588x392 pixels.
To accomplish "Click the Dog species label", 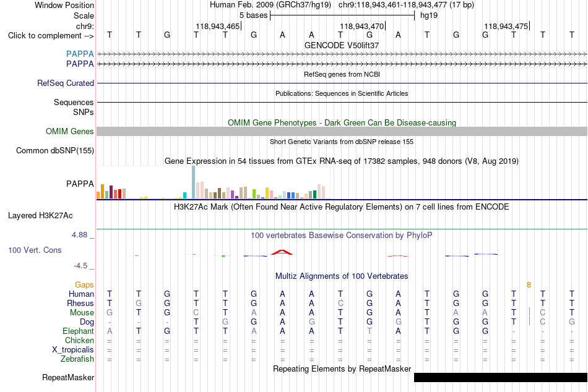I will click(87, 322).
